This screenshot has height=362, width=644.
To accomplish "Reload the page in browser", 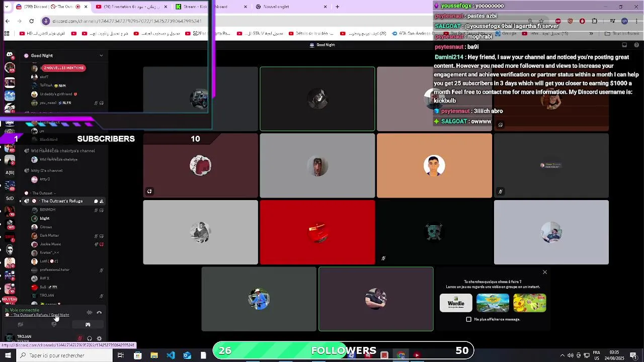I will (31, 21).
